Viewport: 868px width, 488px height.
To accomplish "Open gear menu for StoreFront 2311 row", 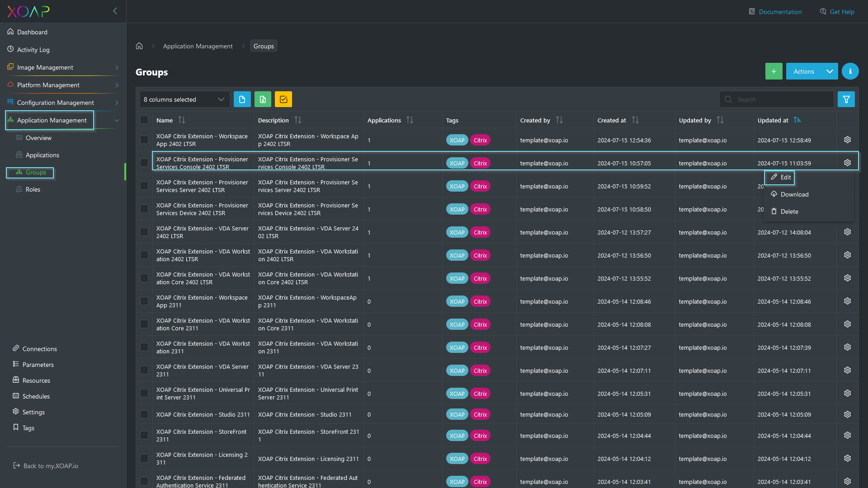I will tap(847, 436).
